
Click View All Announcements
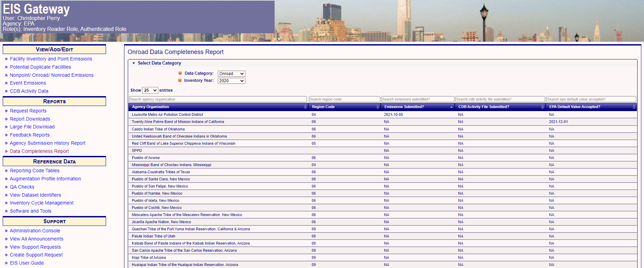pyautogui.click(x=37, y=239)
